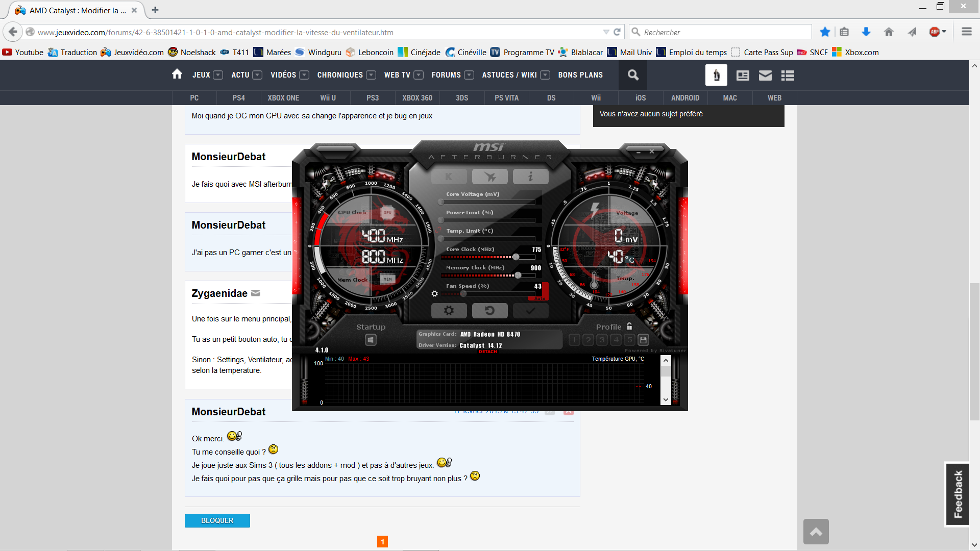Open Afterburner information button

pos(530,177)
